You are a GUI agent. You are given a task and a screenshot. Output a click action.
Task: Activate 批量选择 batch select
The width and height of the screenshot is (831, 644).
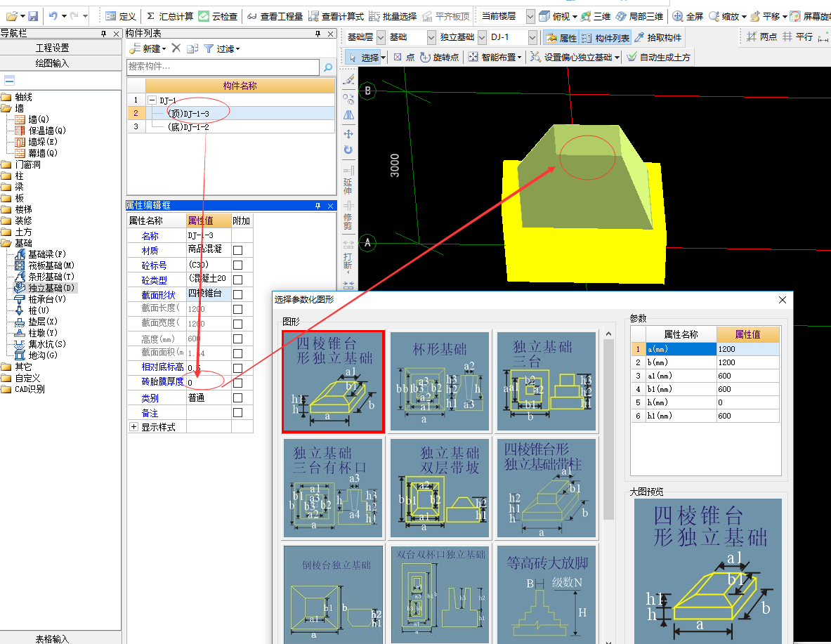[x=393, y=16]
